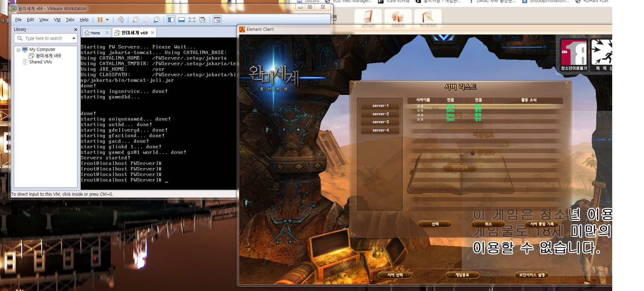Select Shared VMs in the Library

click(x=40, y=62)
